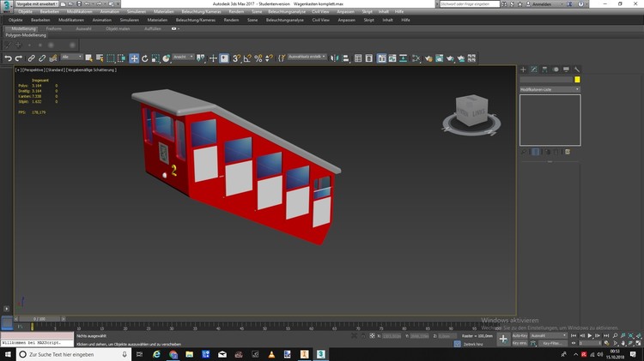Activate the Select and Place tool
Viewport: 644px width, 361px height.
pyautogui.click(x=167, y=58)
